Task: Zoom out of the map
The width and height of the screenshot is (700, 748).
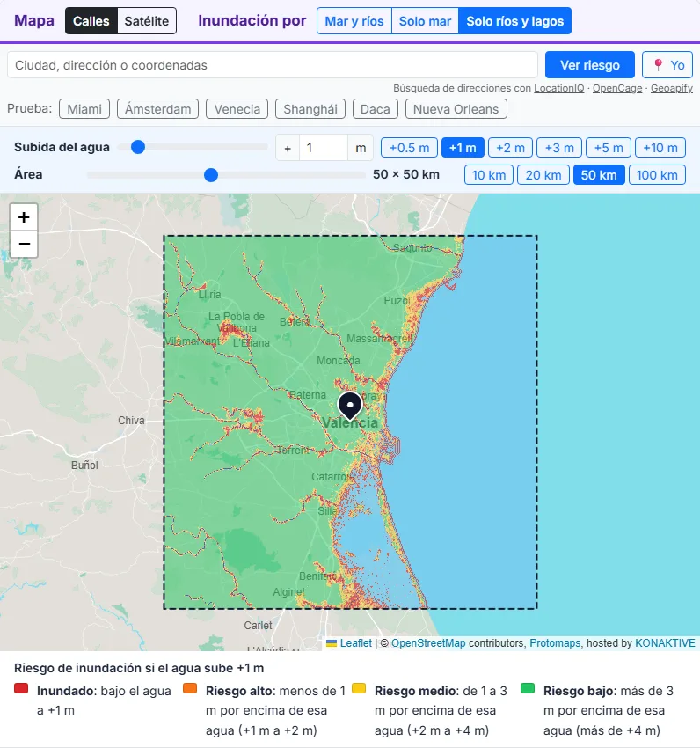Action: [x=24, y=244]
